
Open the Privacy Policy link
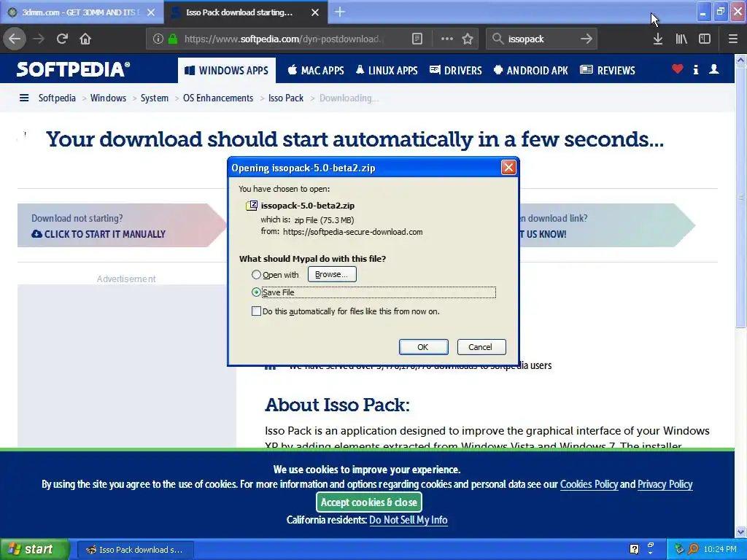click(665, 484)
